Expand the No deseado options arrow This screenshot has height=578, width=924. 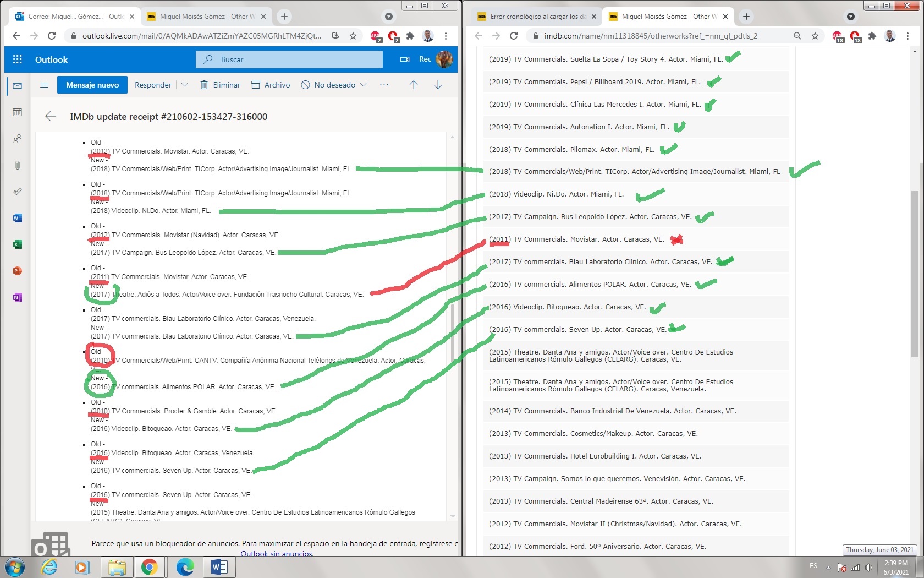[x=364, y=85]
